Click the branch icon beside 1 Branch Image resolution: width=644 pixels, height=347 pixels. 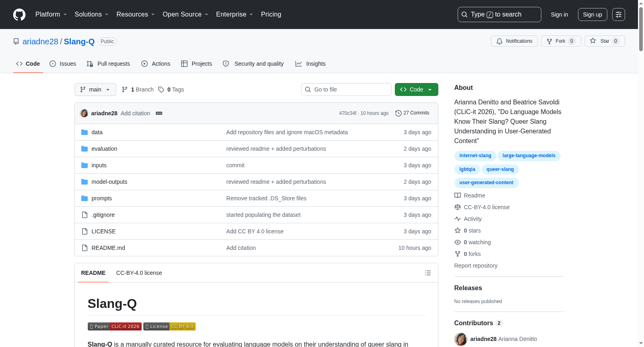pos(125,89)
